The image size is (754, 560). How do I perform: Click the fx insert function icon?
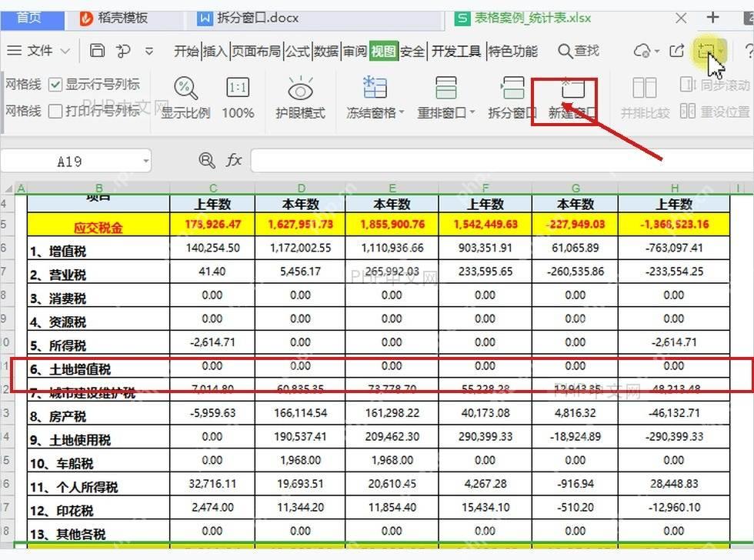(x=234, y=160)
